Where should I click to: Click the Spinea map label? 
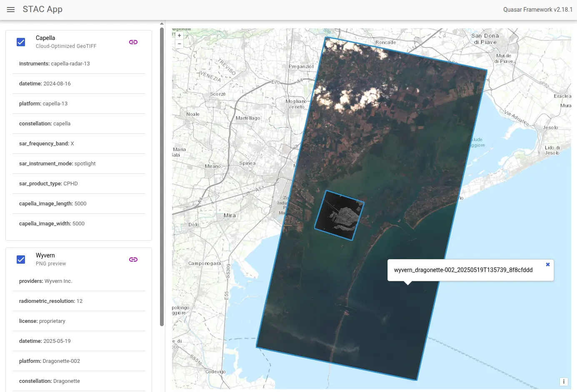[x=247, y=163]
